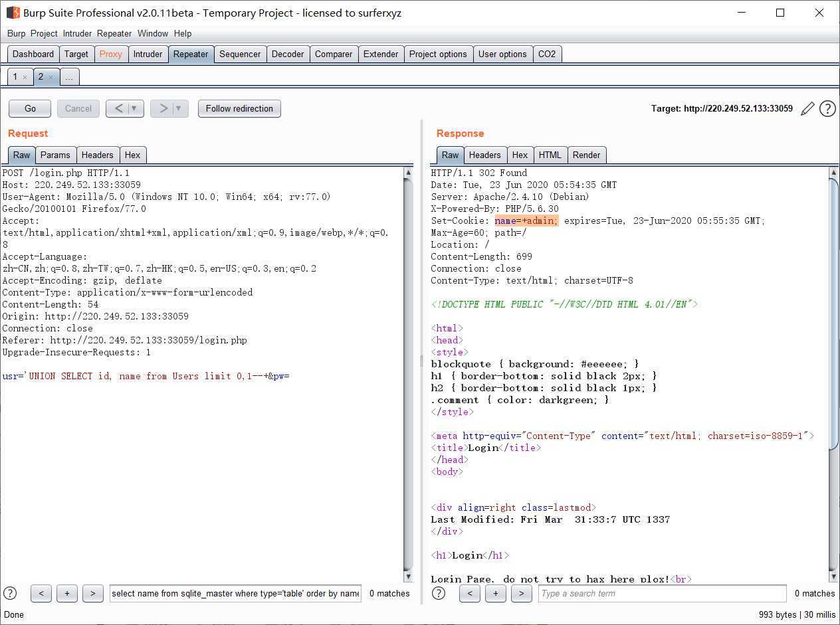Open the Intruder menu in the menu bar

tap(78, 33)
